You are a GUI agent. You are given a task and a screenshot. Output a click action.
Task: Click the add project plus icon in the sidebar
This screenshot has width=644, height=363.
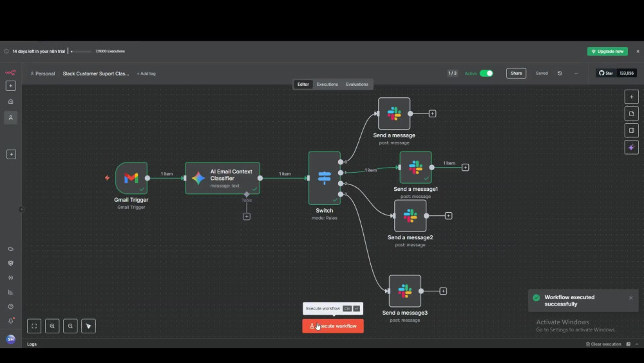(11, 155)
